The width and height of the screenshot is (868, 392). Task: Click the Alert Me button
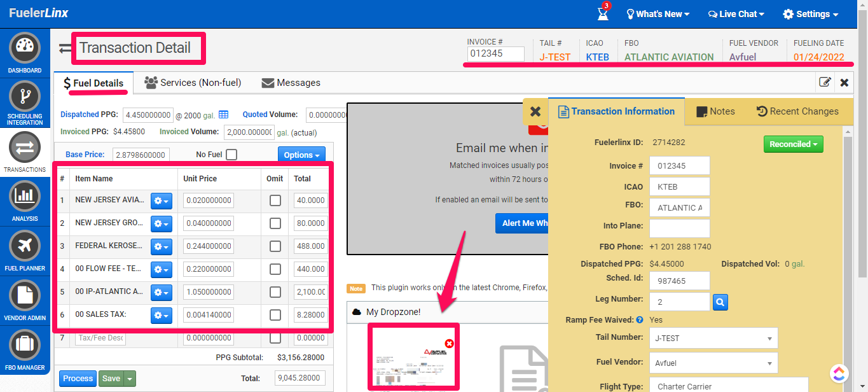tap(523, 223)
